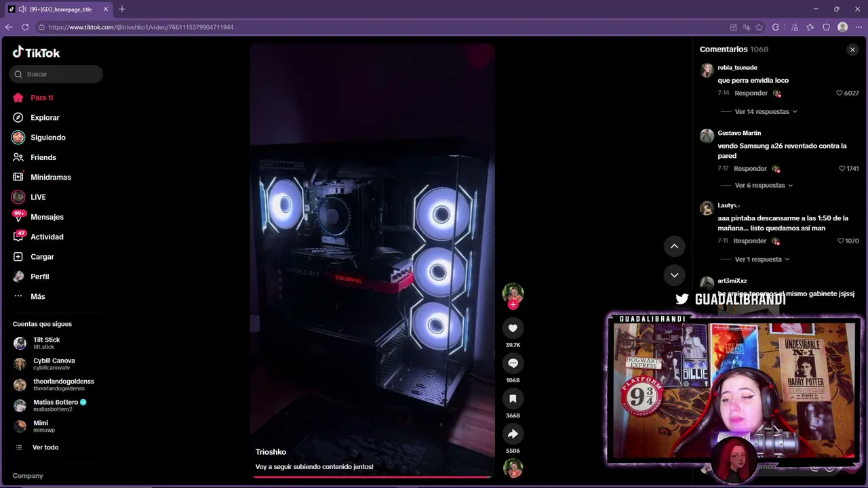Click the TikTok logo
The width and height of the screenshot is (868, 488).
pos(36,52)
